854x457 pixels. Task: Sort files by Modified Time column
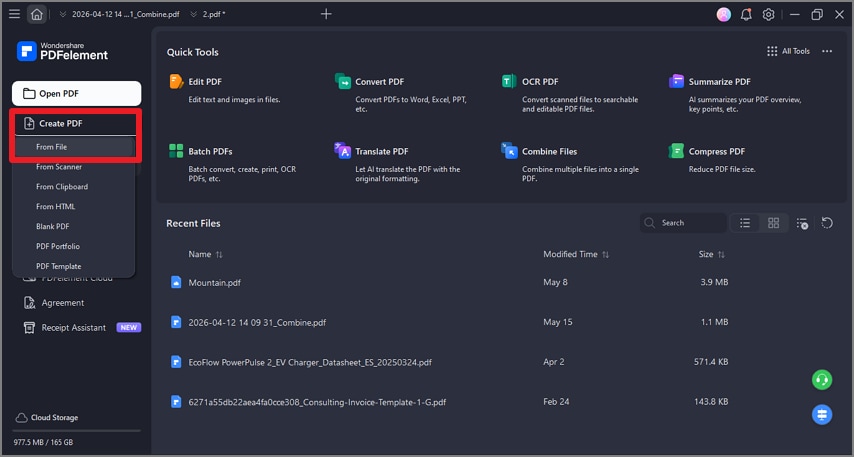(x=576, y=254)
